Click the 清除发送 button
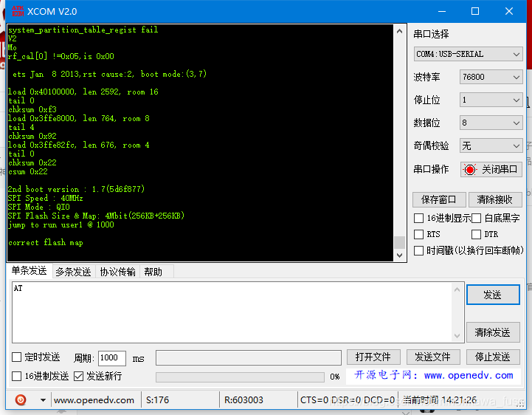The width and height of the screenshot is (532, 415). point(493,332)
